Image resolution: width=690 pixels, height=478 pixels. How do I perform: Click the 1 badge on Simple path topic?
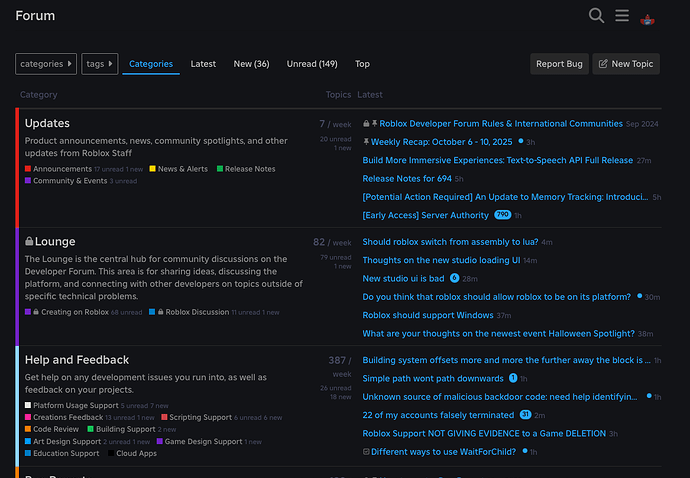point(513,378)
